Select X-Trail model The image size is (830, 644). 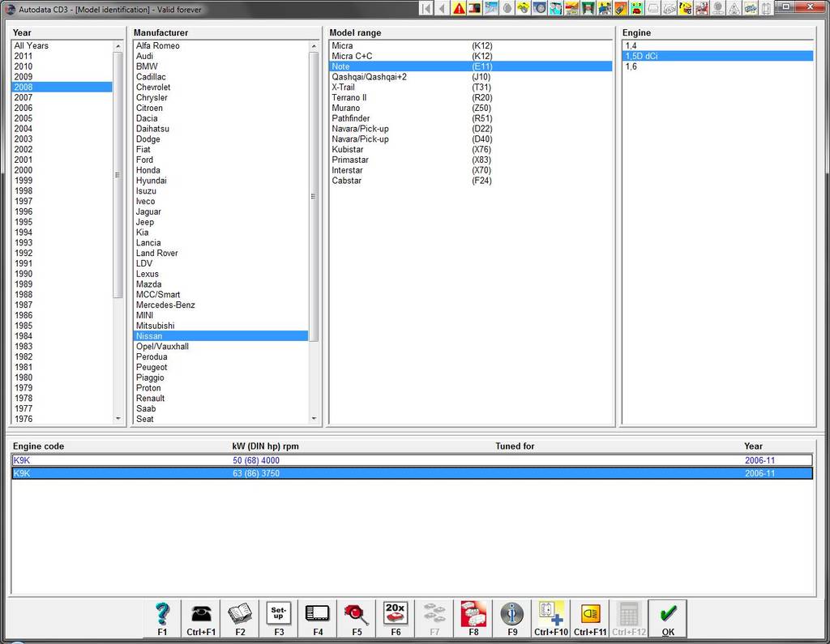tap(471, 87)
